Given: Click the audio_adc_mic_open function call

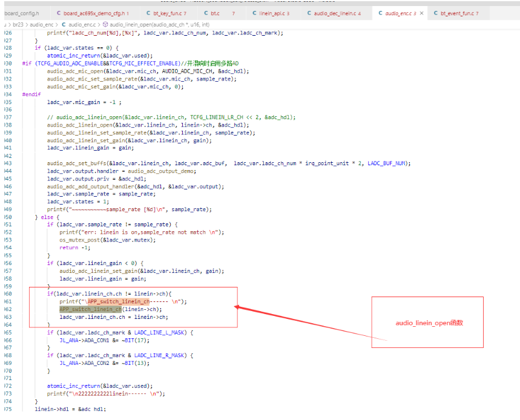Looking at the screenshot, I should [x=75, y=71].
